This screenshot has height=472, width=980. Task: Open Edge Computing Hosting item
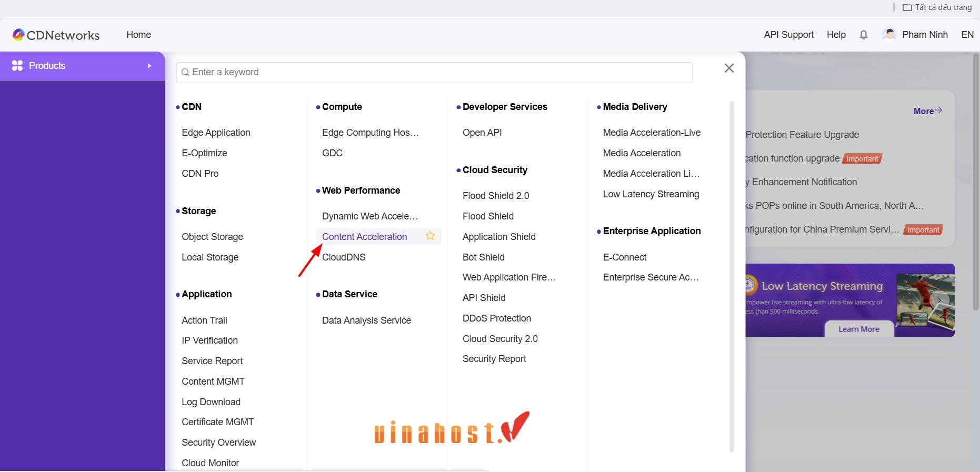coord(371,133)
